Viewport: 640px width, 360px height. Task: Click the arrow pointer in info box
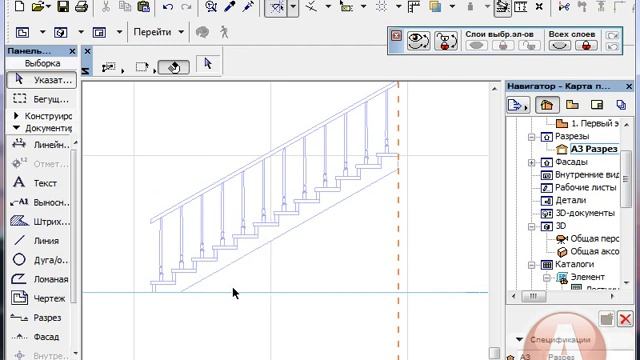[208, 64]
